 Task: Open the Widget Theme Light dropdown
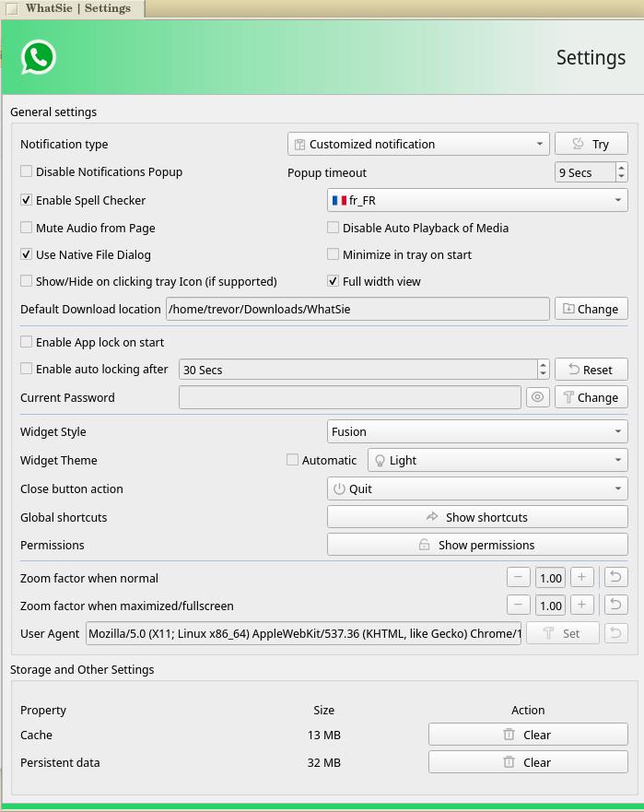click(498, 460)
